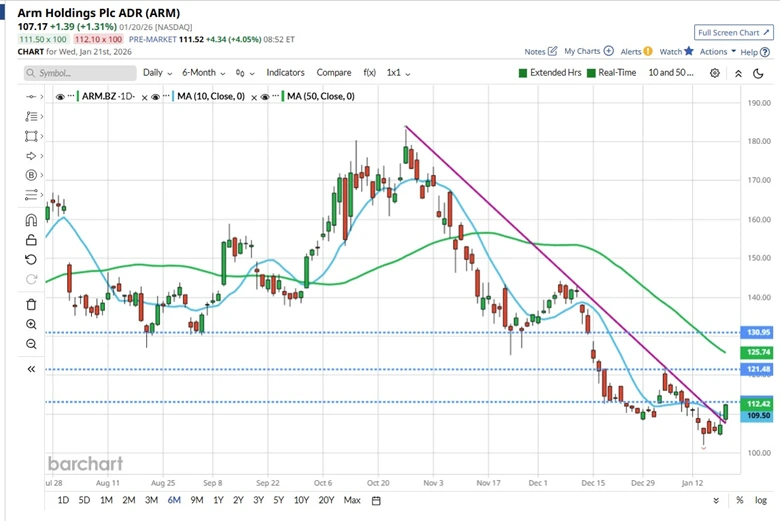Open the date range calendar picker
Image resolution: width=780 pixels, height=521 pixels.
[376, 501]
